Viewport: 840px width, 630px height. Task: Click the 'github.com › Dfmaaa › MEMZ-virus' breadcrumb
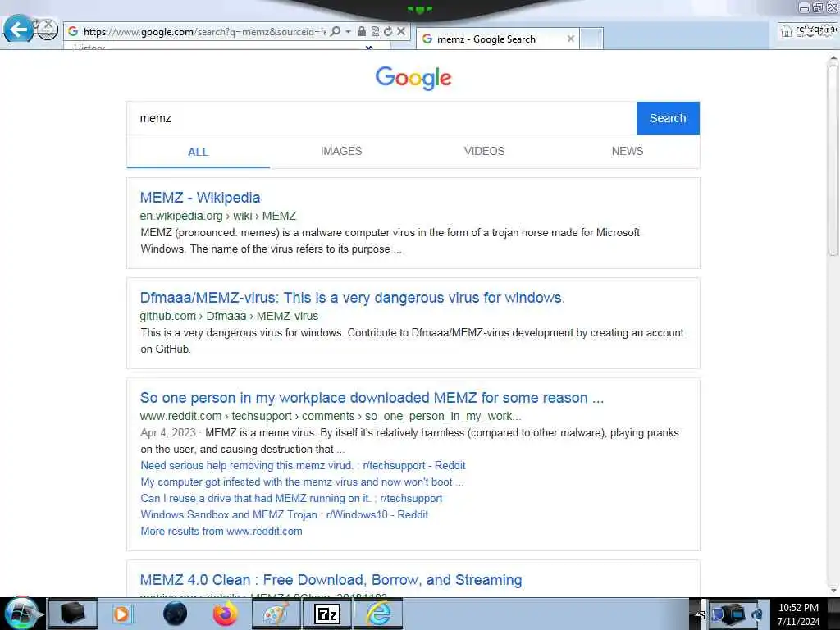tap(229, 316)
